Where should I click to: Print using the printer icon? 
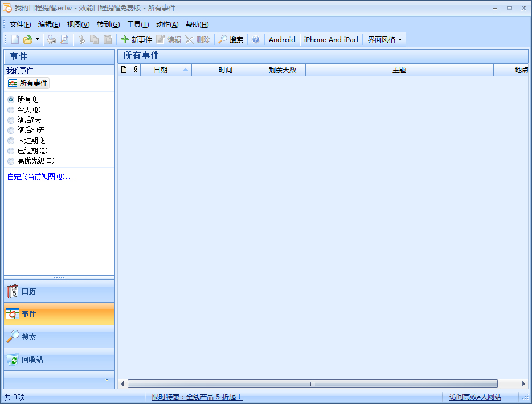(51, 40)
